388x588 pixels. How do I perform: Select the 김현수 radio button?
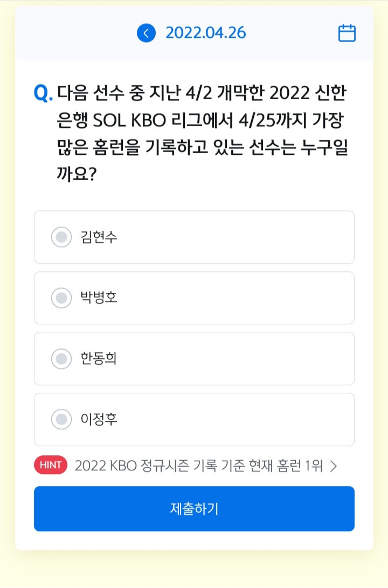[x=61, y=237]
